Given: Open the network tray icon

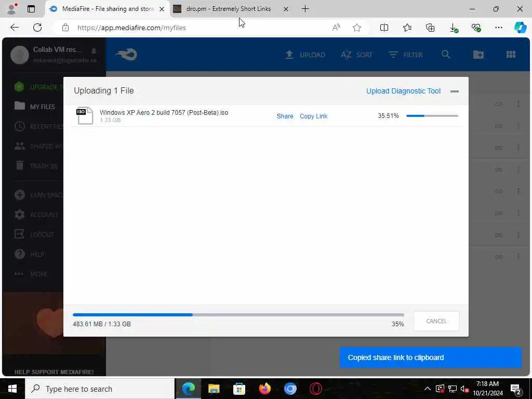Looking at the screenshot, I should coord(453,389).
